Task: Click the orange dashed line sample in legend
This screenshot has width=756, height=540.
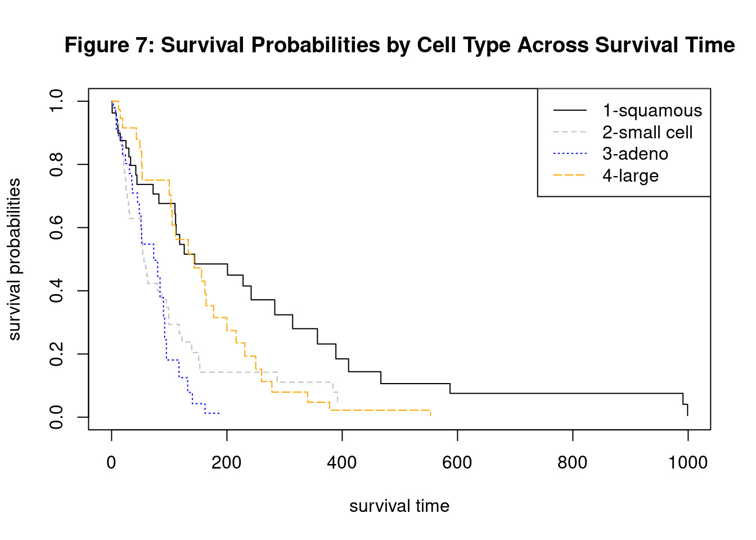Action: click(570, 175)
